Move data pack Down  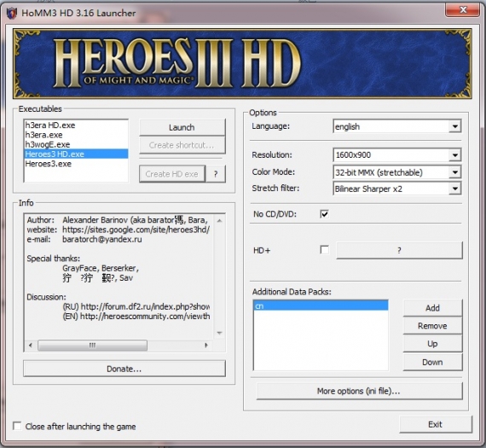(432, 362)
